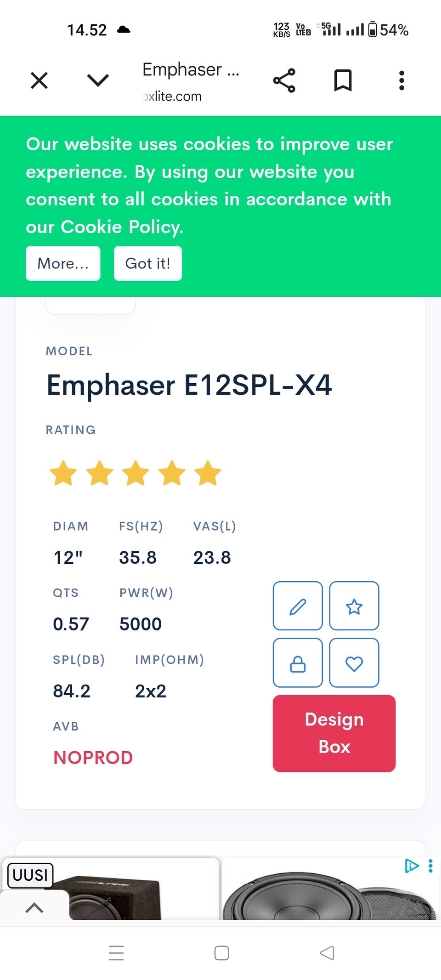Close the browser tab with X
Image resolution: width=441 pixels, height=980 pixels.
(x=39, y=81)
